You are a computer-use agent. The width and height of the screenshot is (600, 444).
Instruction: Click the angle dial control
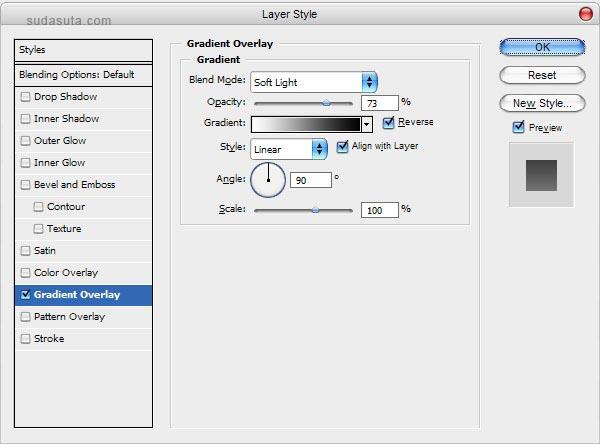[268, 180]
